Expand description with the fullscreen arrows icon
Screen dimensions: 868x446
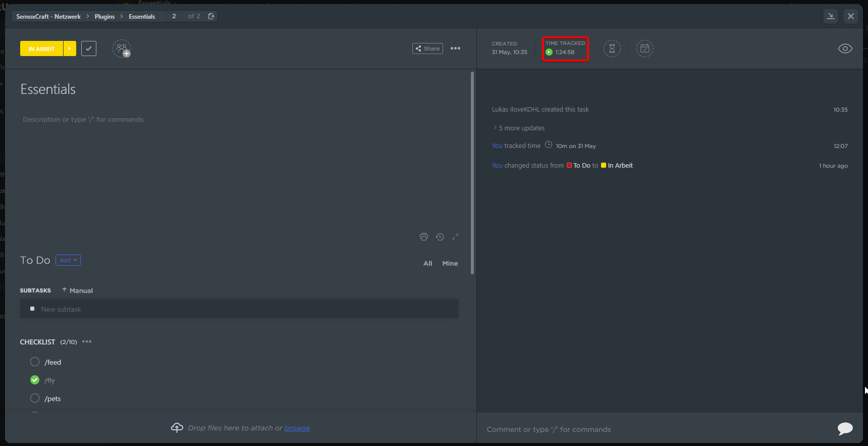(x=455, y=237)
